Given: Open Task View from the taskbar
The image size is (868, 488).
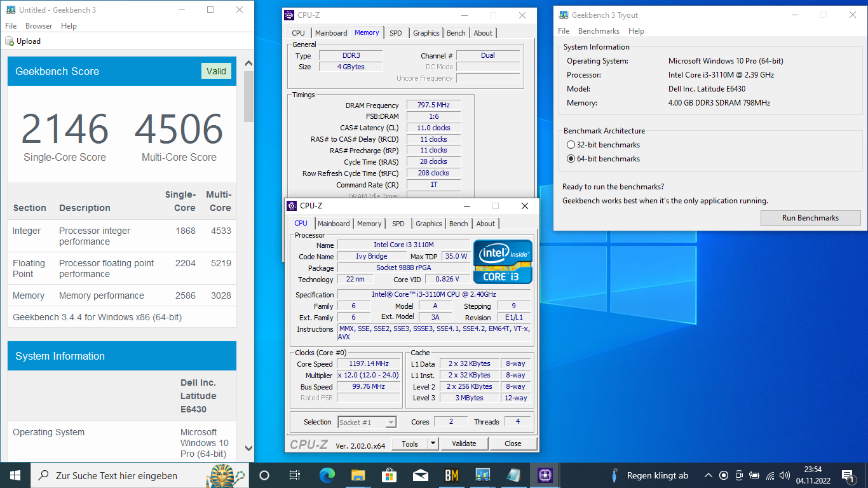Looking at the screenshot, I should (295, 475).
